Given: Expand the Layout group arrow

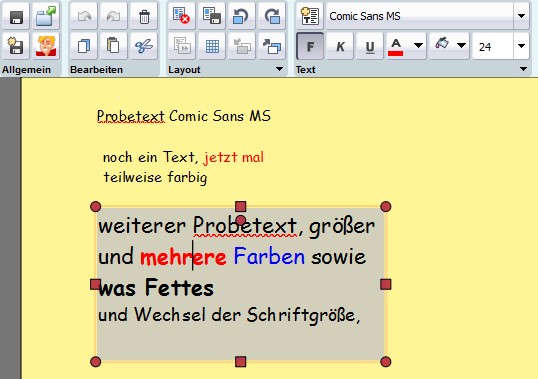Looking at the screenshot, I should click(280, 69).
